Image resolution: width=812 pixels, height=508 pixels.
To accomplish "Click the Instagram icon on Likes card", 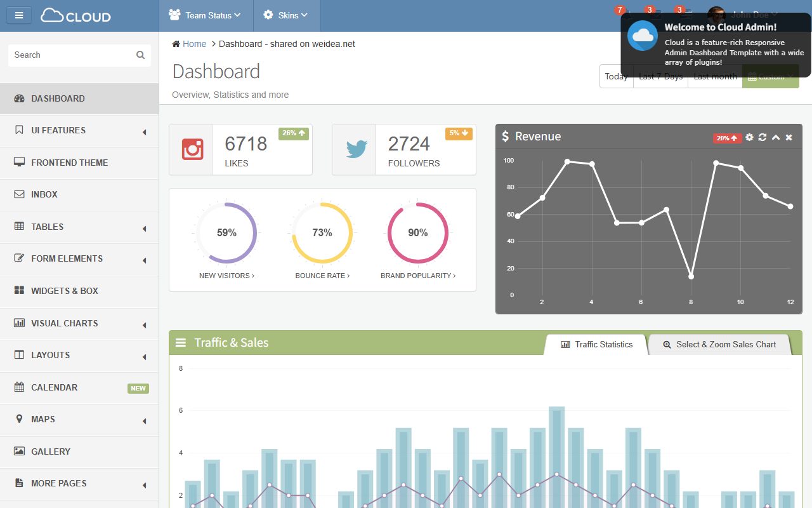I will (x=193, y=149).
